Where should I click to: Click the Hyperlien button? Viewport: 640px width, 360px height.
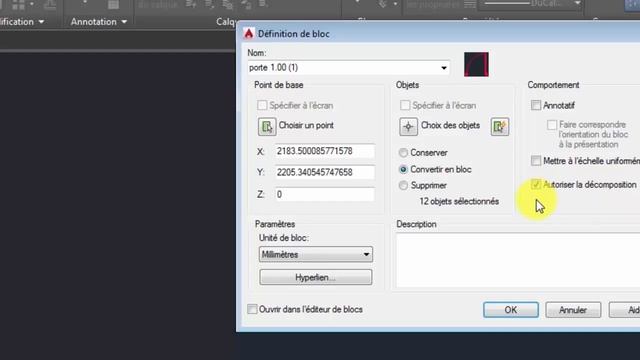(316, 277)
